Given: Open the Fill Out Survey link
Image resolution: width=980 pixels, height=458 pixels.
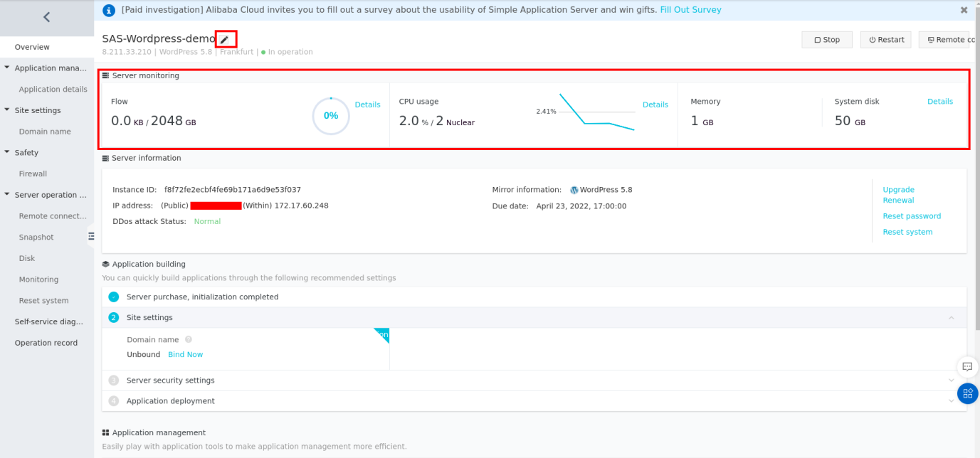Looking at the screenshot, I should tap(690, 10).
